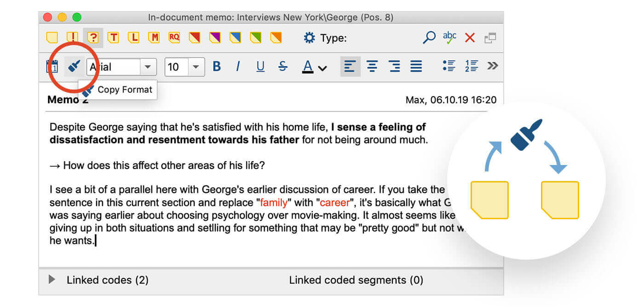Select the blue-cornered memo type icon

point(235,38)
